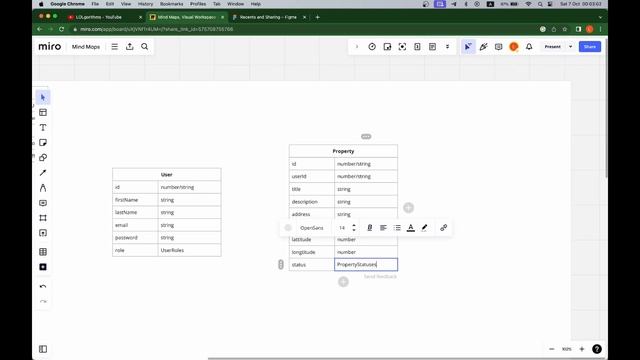
Task: Add a column to Property table
Action: coord(409,208)
